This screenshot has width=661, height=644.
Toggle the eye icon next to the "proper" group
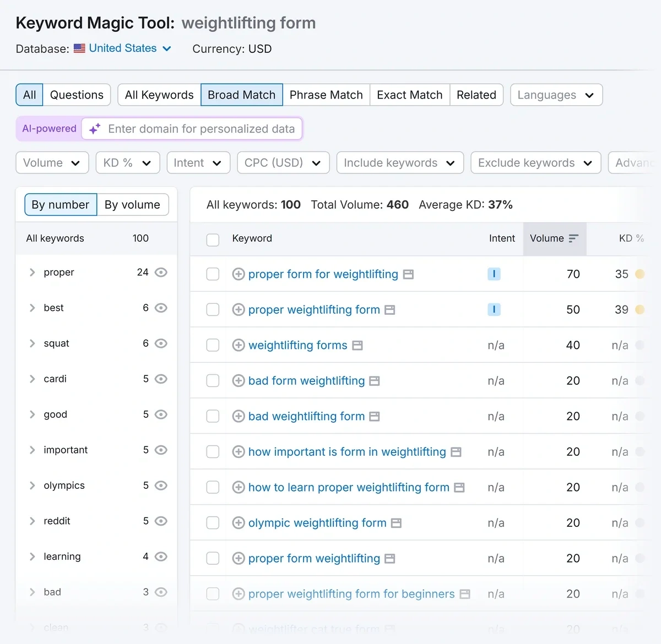tap(160, 272)
